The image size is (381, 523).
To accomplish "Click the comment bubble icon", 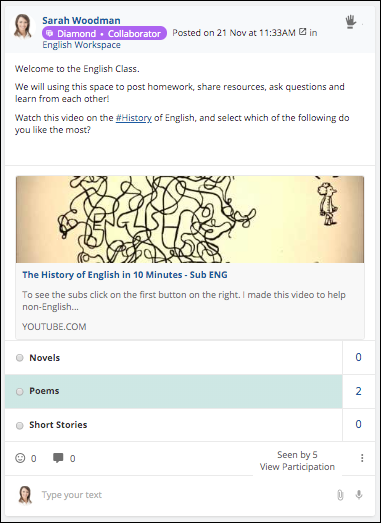I will [x=58, y=458].
